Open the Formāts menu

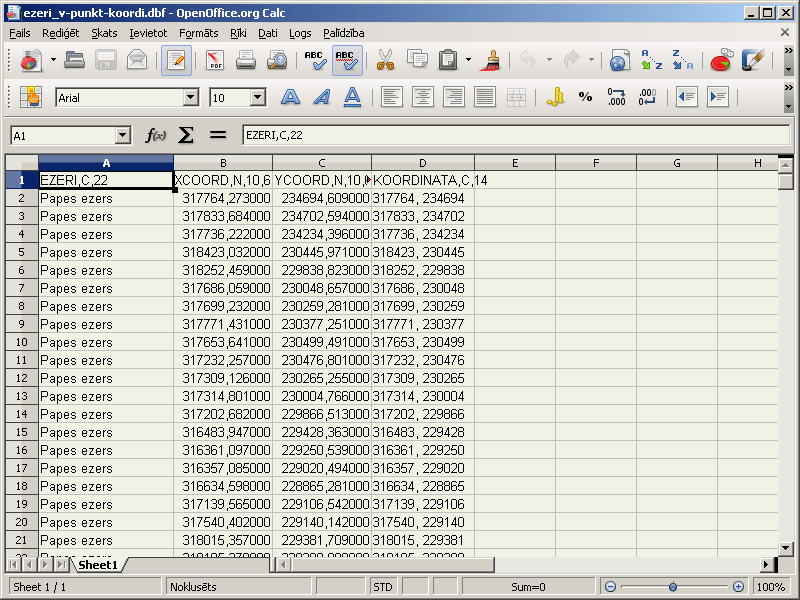coord(198,33)
